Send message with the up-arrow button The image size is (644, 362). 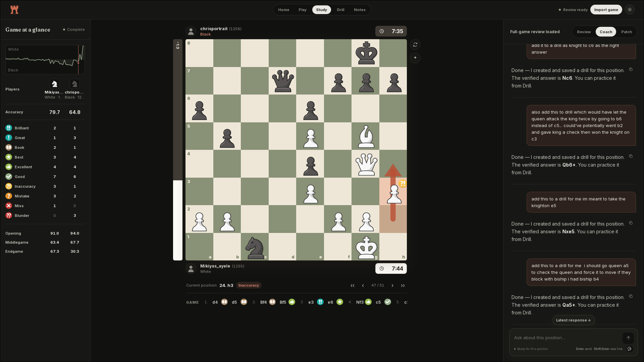(x=628, y=338)
